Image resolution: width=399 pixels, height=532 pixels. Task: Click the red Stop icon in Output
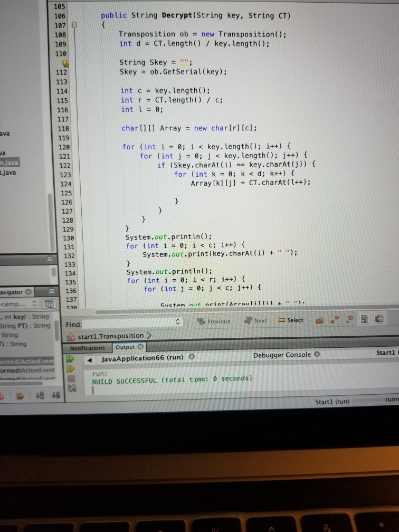[71, 378]
